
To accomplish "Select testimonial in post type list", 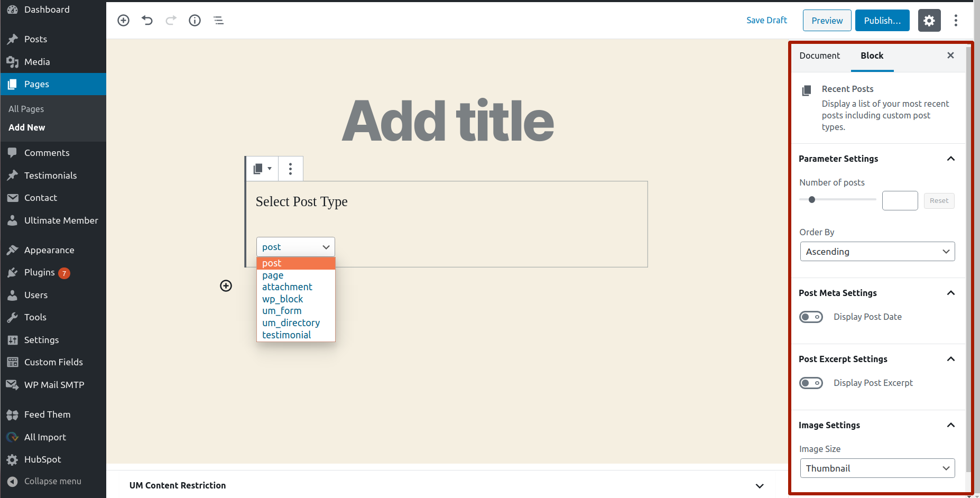I will [x=286, y=335].
